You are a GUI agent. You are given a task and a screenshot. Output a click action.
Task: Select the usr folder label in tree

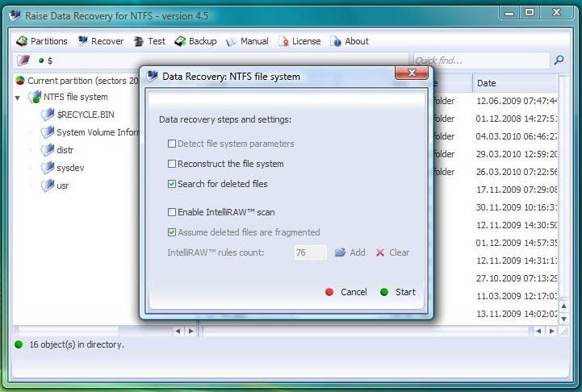62,186
